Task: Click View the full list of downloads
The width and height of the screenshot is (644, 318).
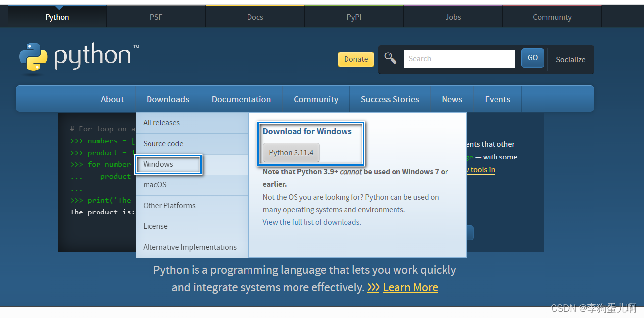Action: 311,222
